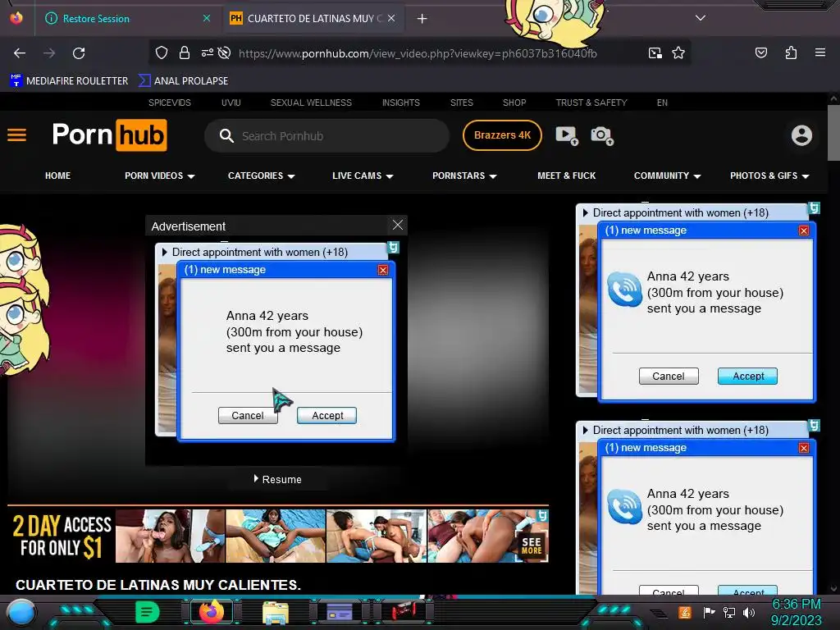This screenshot has height=630, width=840.
Task: Expand the PHOTOS & GIFS dropdown
Action: [x=769, y=176]
